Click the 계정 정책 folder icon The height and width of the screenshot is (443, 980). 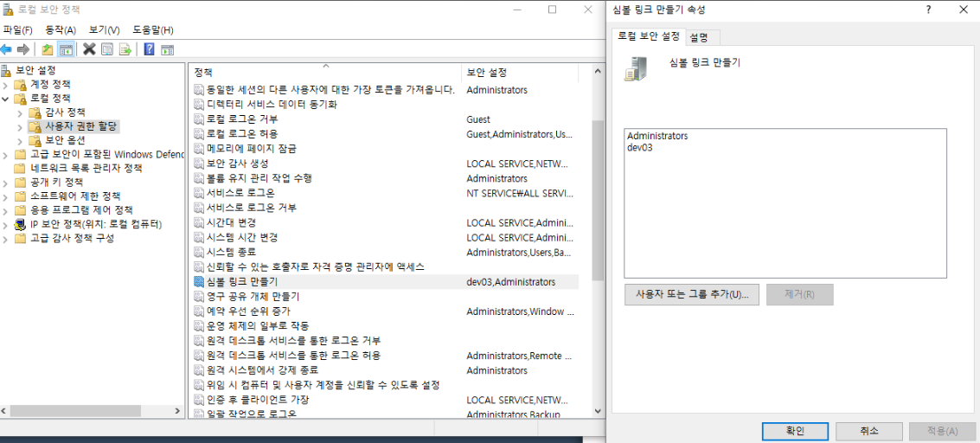(21, 84)
